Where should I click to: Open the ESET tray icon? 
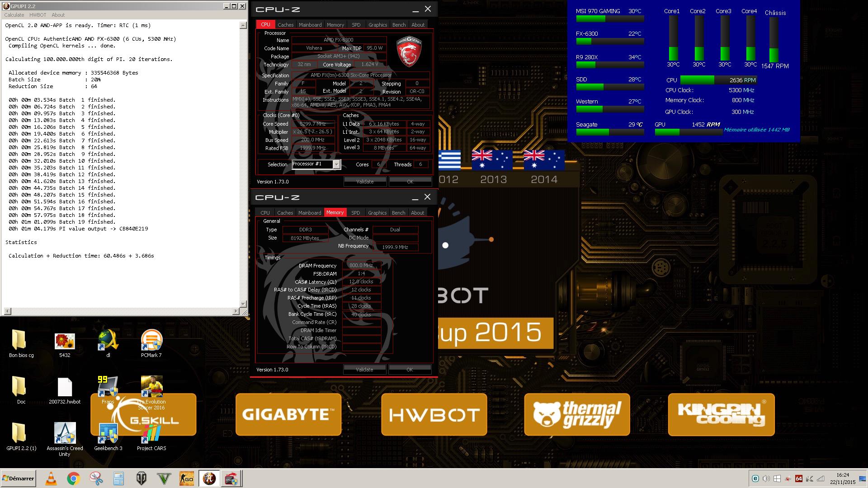pyautogui.click(x=755, y=479)
